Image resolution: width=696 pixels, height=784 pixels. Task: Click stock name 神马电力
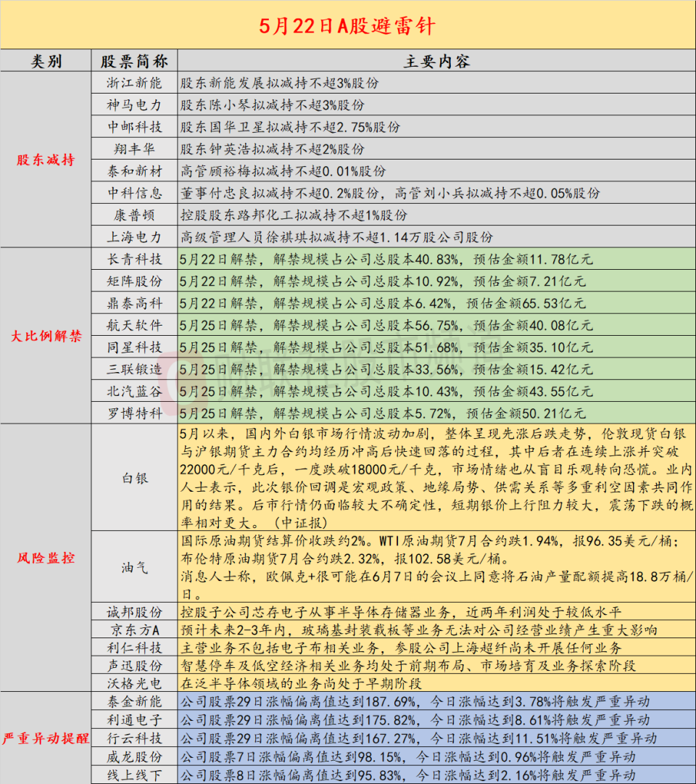134,105
